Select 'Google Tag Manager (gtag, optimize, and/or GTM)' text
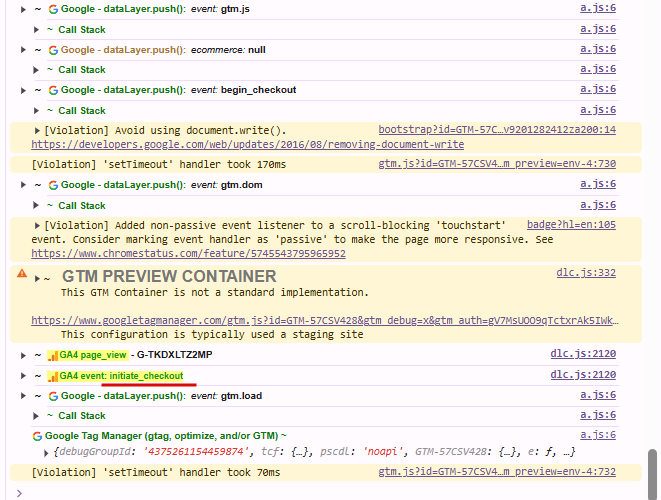 (161, 436)
